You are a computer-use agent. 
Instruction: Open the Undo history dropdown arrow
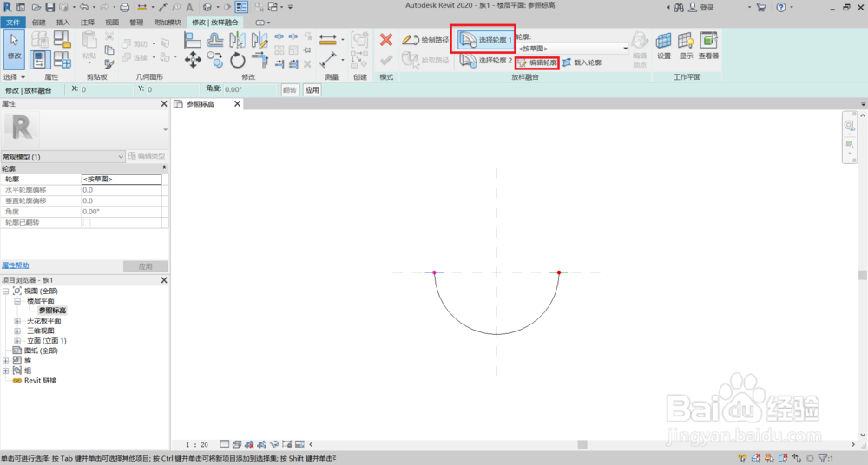pos(94,7)
